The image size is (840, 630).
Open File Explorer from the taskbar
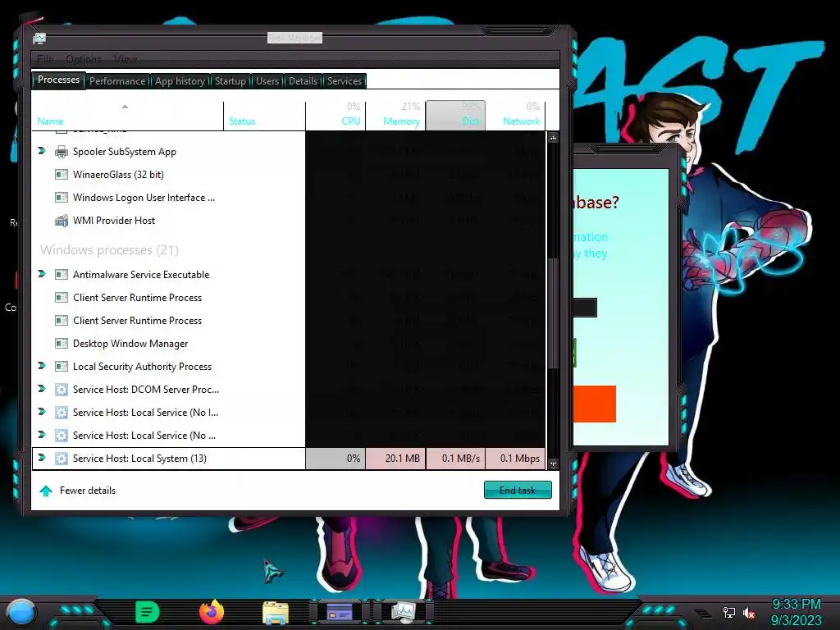[276, 612]
